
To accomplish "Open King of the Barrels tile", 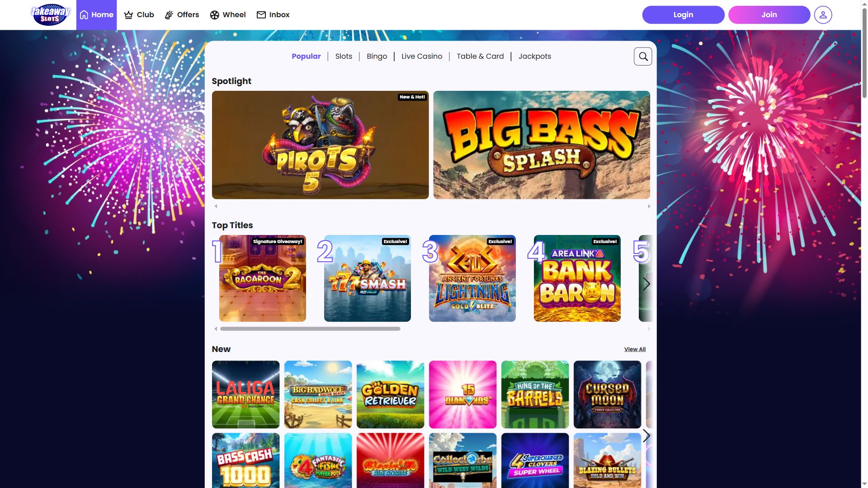I will 535,394.
